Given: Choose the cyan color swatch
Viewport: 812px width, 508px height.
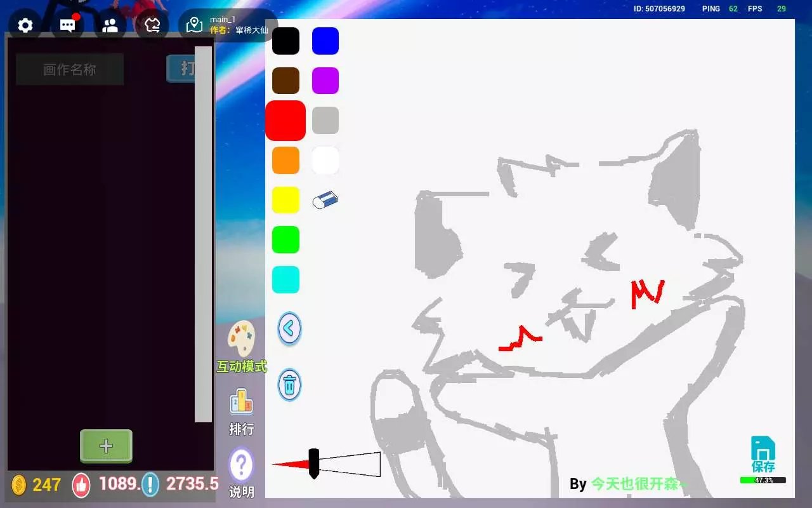Looking at the screenshot, I should coord(285,280).
